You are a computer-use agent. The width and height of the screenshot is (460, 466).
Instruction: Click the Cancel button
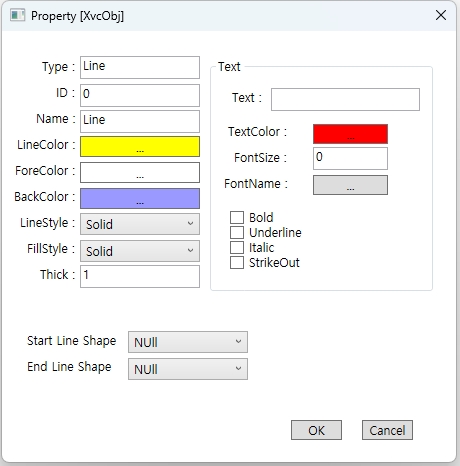coord(387,430)
